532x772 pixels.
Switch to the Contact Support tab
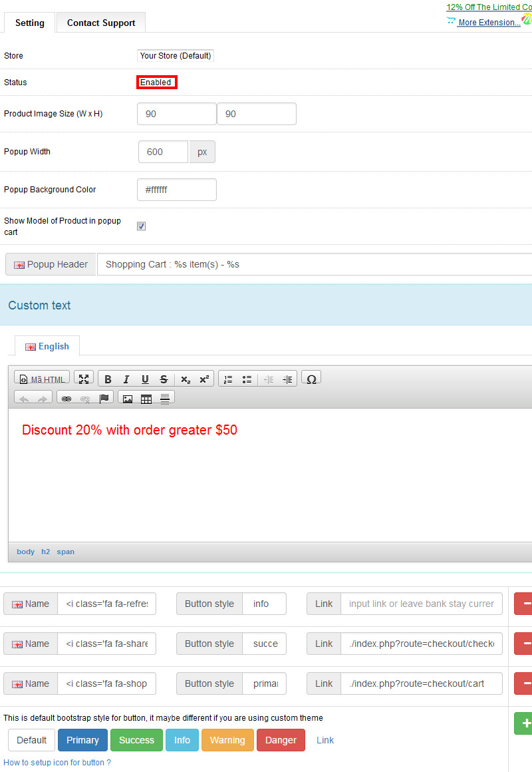pyautogui.click(x=101, y=23)
